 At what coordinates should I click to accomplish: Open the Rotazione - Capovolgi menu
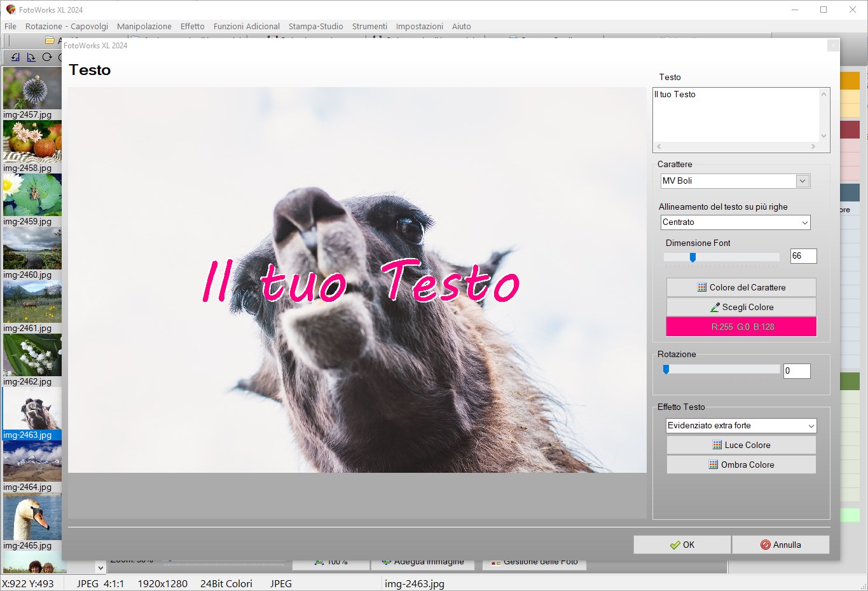67,26
